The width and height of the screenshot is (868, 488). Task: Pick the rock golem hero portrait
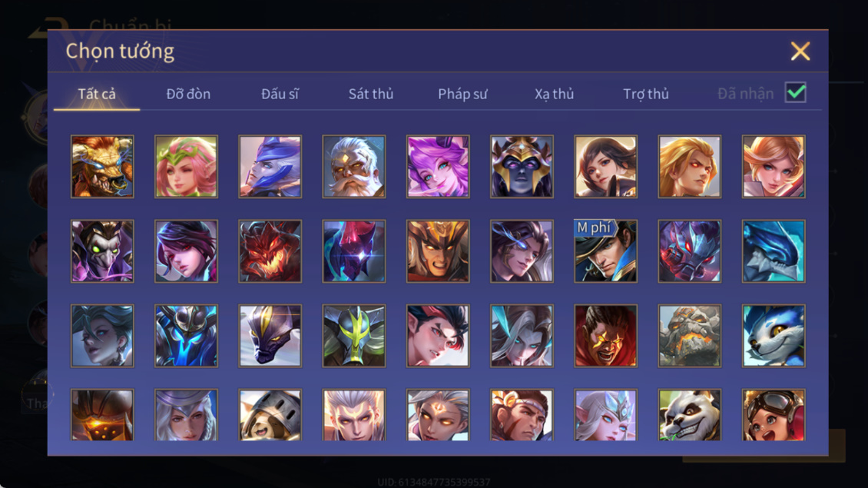pyautogui.click(x=689, y=335)
